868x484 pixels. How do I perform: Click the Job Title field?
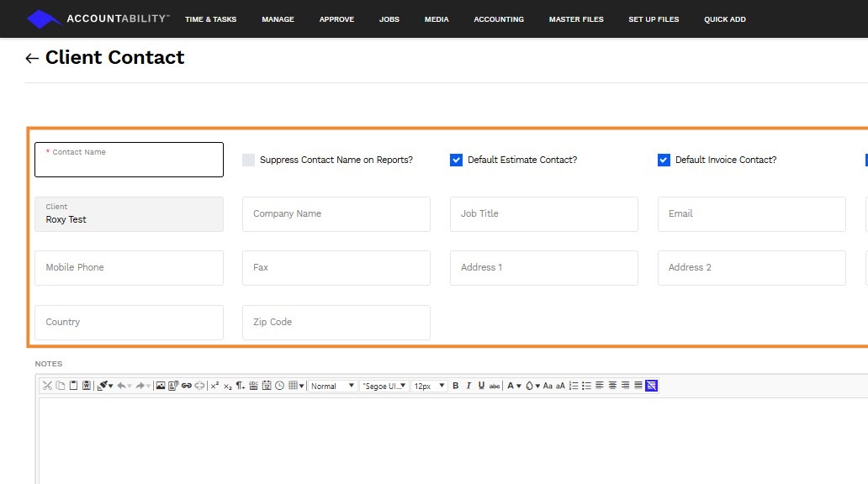tap(543, 214)
